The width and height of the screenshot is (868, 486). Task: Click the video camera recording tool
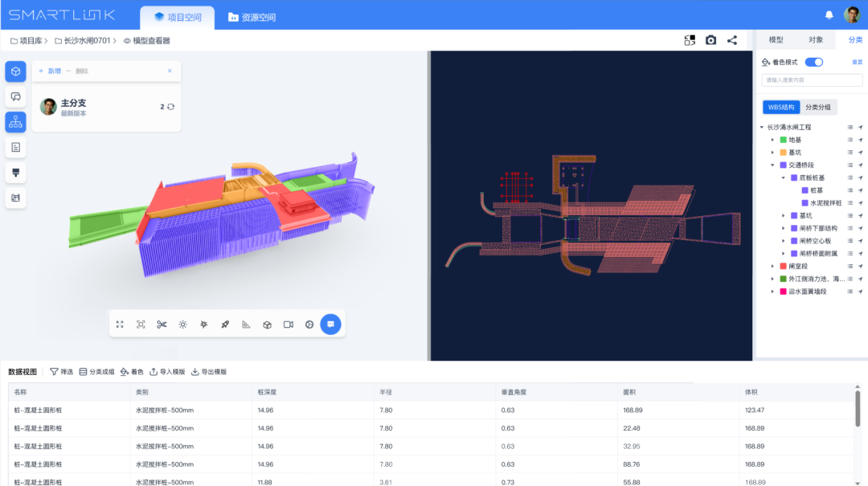coord(289,325)
